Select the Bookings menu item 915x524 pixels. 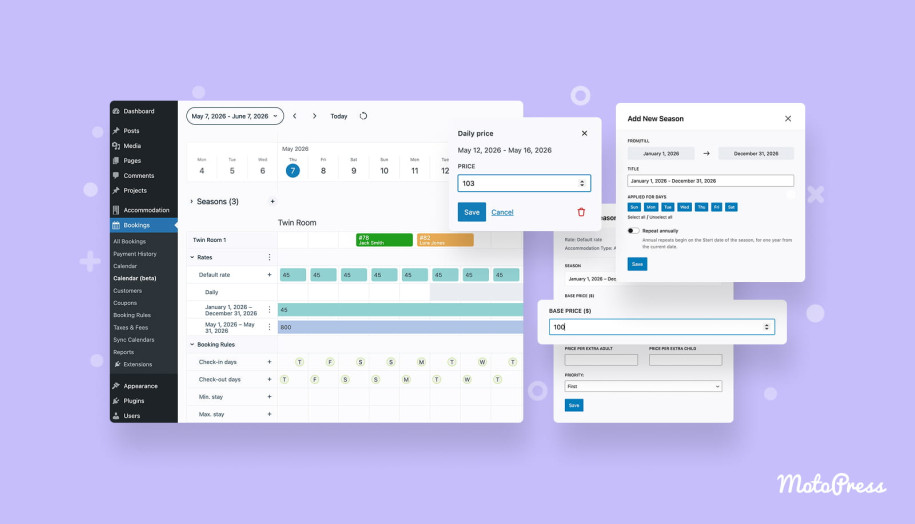click(x=144, y=225)
